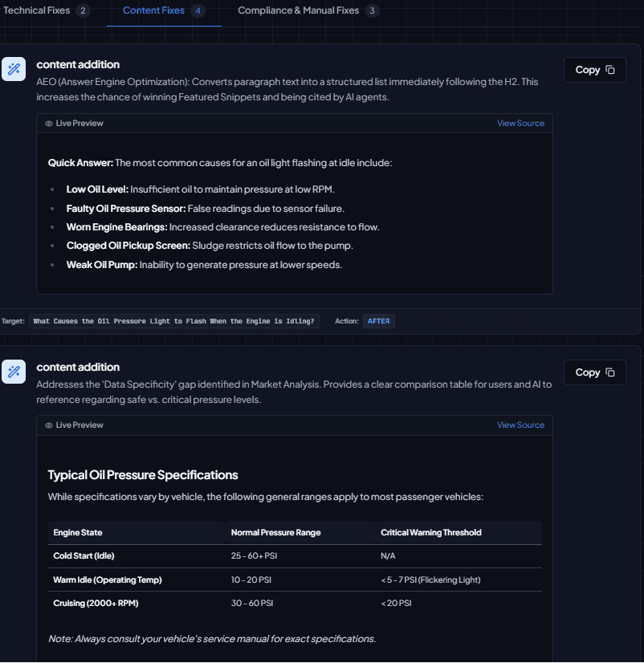
Task: Expand the Typical Oil Pressure Specifications preview header
Action: coord(293,425)
